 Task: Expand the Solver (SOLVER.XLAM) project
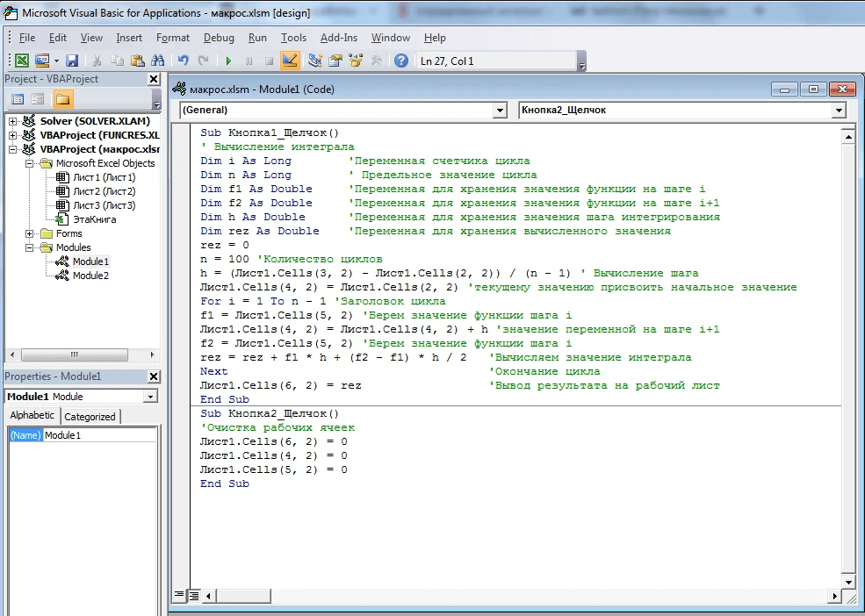coord(12,121)
